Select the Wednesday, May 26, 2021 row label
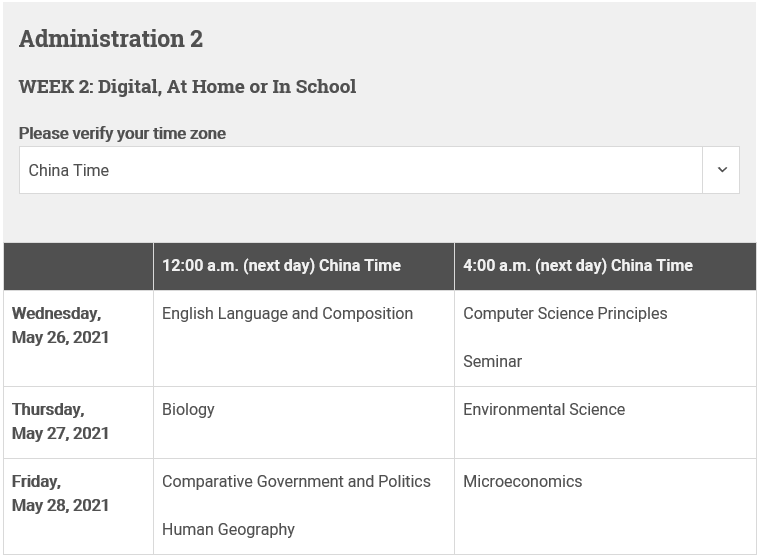The height and width of the screenshot is (558, 761). [60, 325]
